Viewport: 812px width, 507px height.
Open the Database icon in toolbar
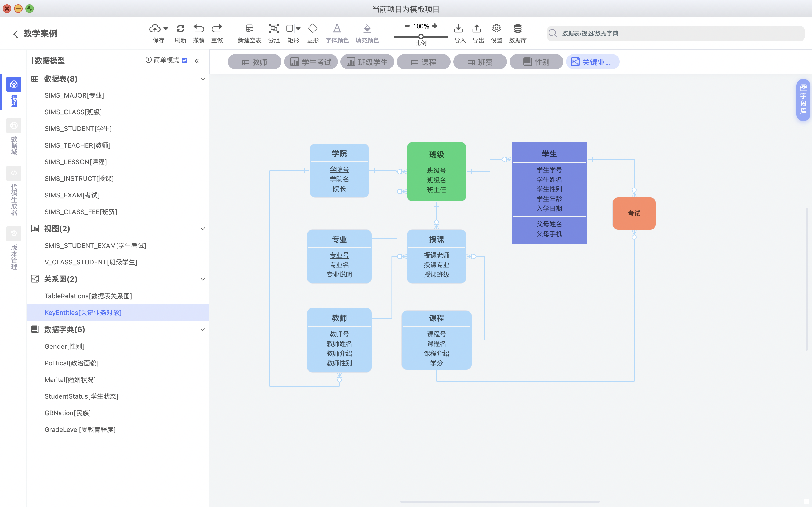coord(517,28)
